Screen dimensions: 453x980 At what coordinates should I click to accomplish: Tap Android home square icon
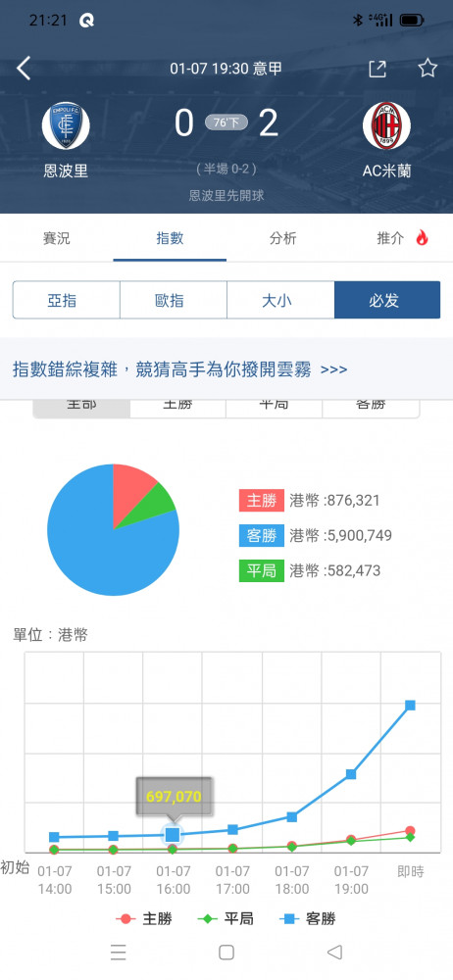click(226, 952)
